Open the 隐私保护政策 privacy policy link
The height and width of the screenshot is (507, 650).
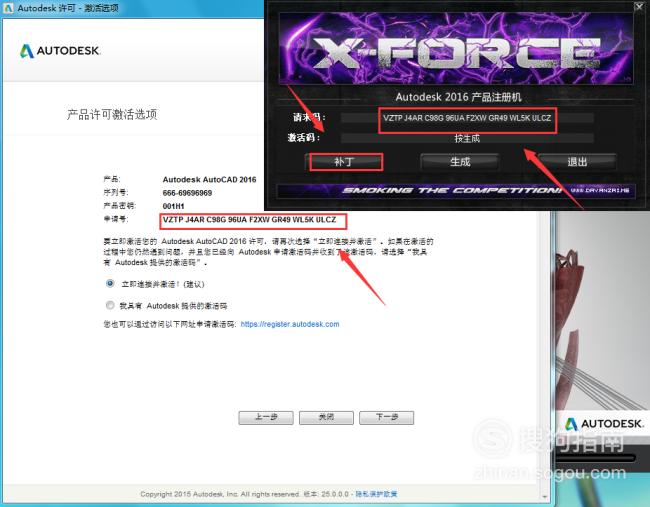(x=376, y=494)
